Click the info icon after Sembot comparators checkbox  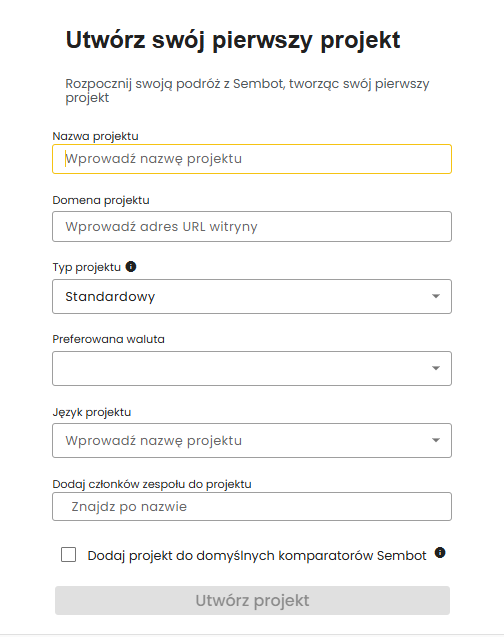coord(440,552)
